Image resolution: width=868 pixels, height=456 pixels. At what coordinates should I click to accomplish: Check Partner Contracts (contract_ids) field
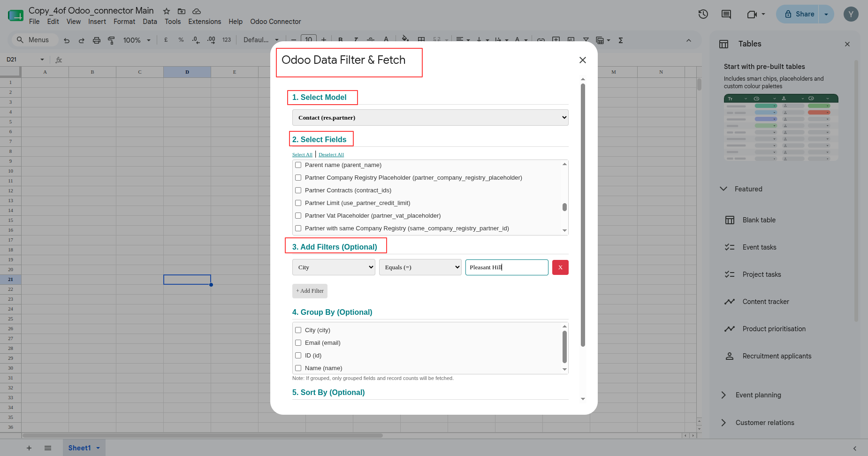pos(298,190)
